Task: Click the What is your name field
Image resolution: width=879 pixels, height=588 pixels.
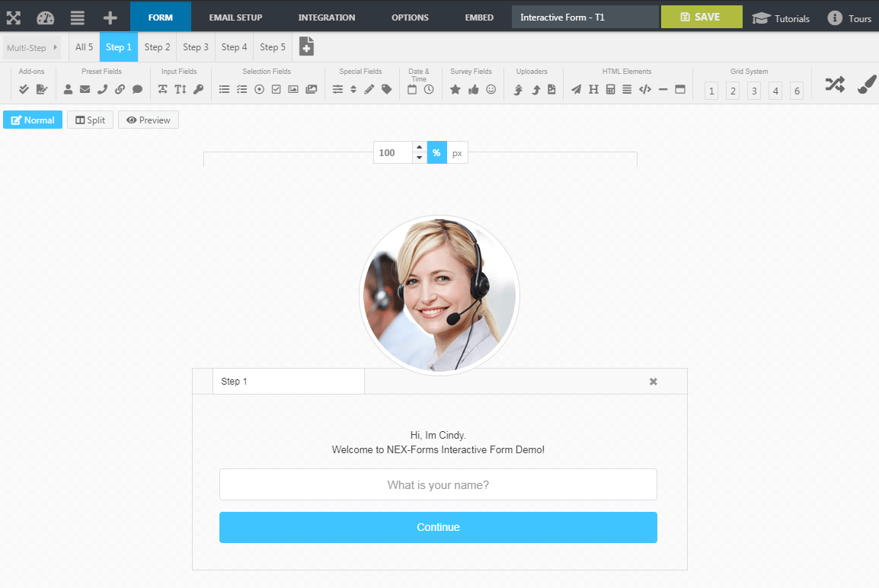Action: click(x=439, y=484)
